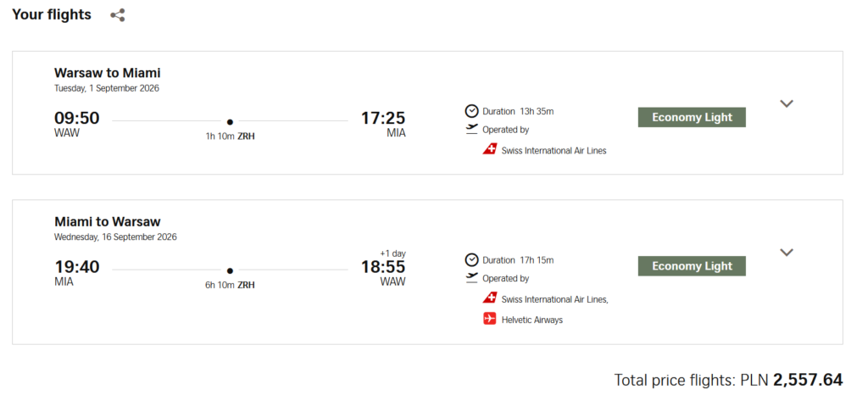Click the clock duration icon for Miami to Warsaw
This screenshot has width=868, height=401.
point(472,259)
